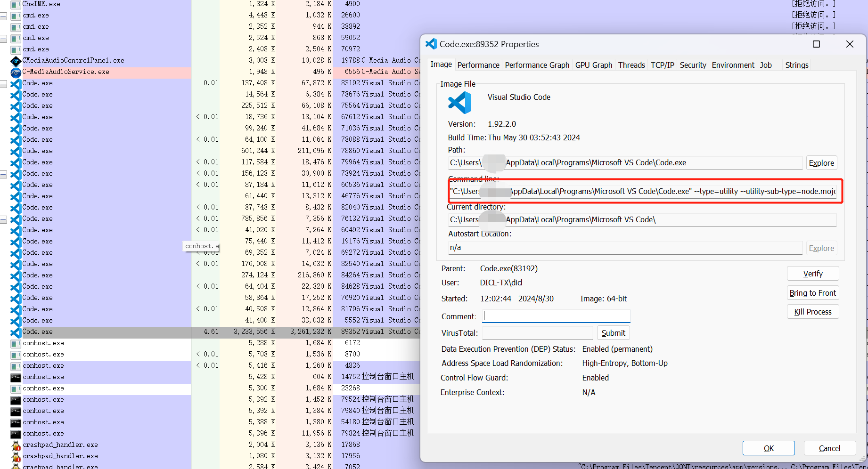
Task: Click the user value "DICL-TX\dicl"
Action: (501, 283)
